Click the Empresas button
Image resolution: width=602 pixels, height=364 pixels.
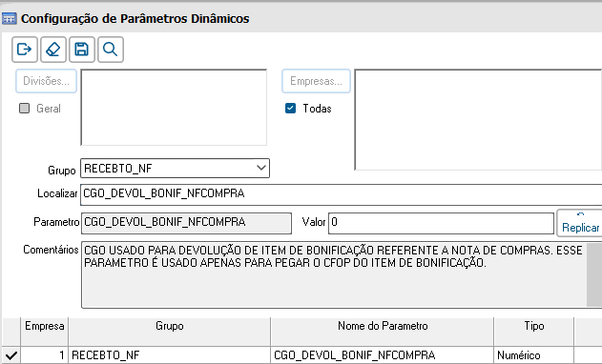[316, 81]
